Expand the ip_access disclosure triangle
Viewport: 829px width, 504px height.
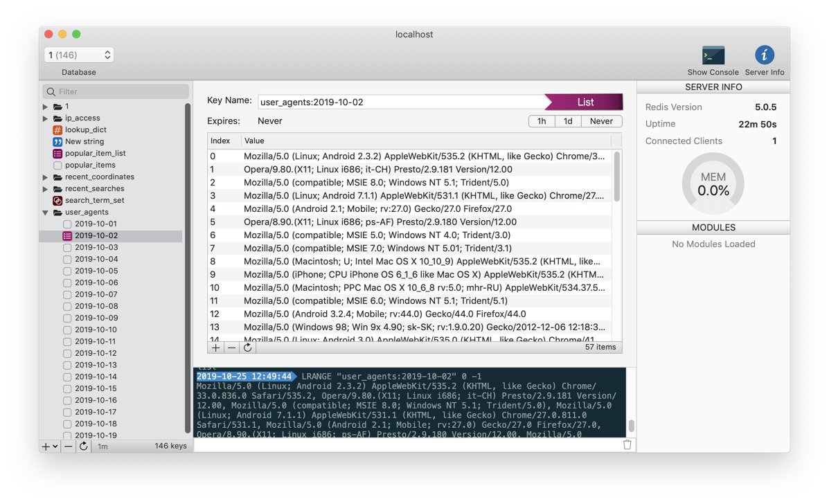click(x=45, y=118)
